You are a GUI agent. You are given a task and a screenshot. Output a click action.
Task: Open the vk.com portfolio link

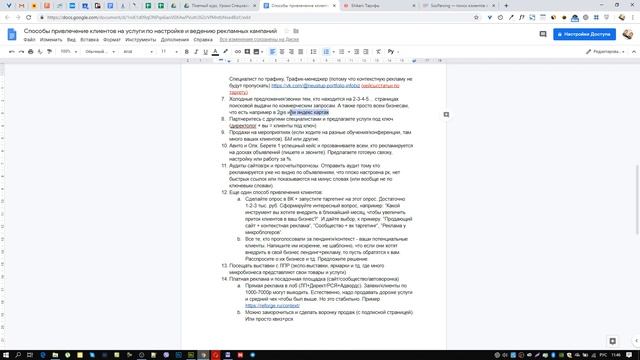tap(316, 86)
